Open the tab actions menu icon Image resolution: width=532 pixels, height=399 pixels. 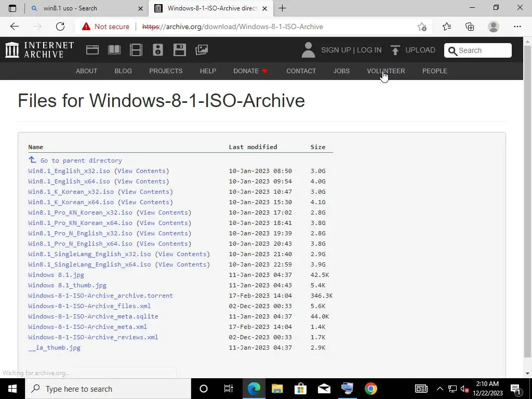coord(12,8)
